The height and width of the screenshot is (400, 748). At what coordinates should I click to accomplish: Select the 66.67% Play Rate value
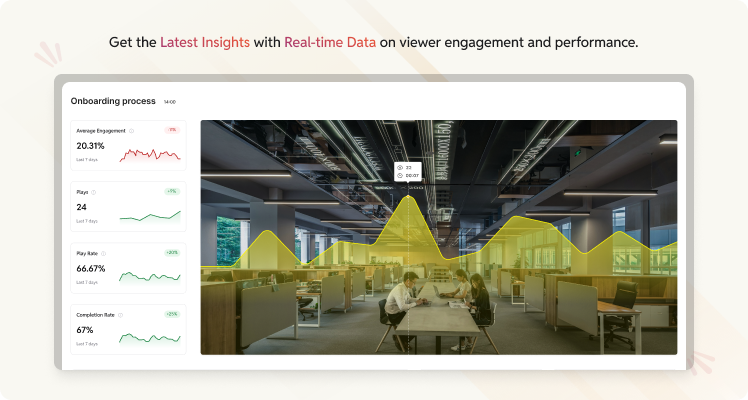tap(91, 268)
